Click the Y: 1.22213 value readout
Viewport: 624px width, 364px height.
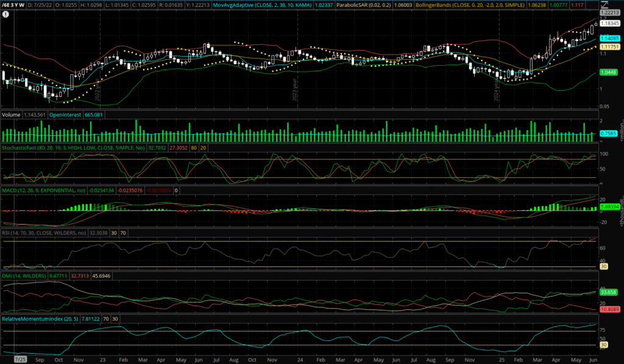coord(198,5)
